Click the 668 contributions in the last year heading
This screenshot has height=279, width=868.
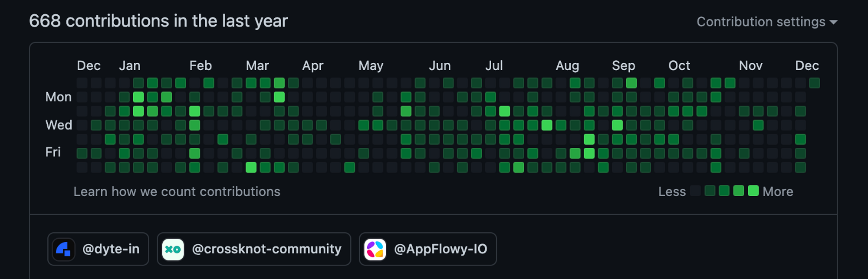pyautogui.click(x=158, y=21)
